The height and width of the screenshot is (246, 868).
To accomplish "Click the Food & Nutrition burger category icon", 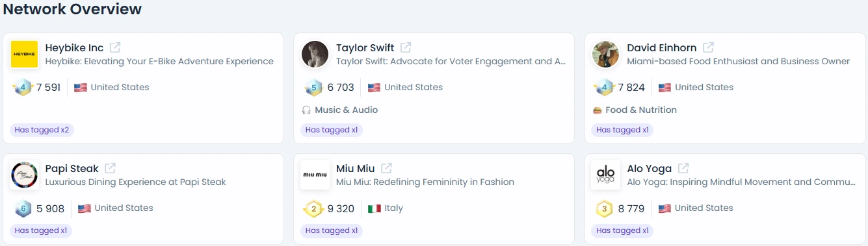I will 598,110.
